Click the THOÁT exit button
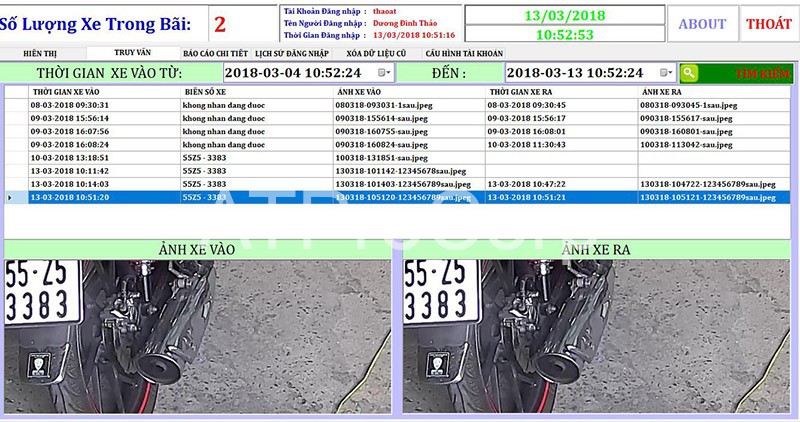The height and width of the screenshot is (422, 800). (768, 24)
